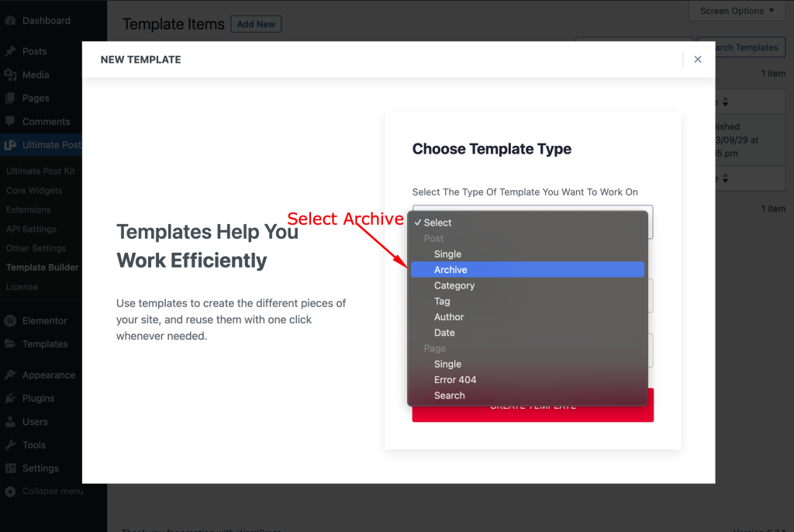
Task: Click the Add New button
Action: [256, 24]
